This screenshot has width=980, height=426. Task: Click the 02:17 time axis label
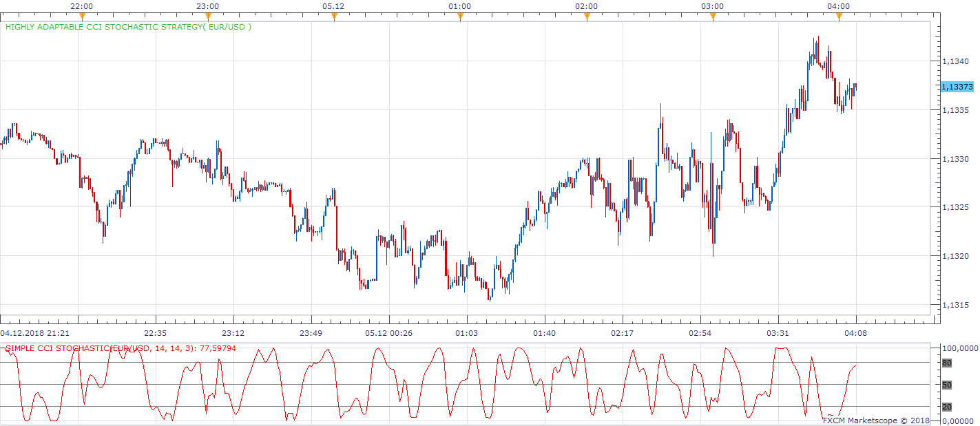point(623,333)
